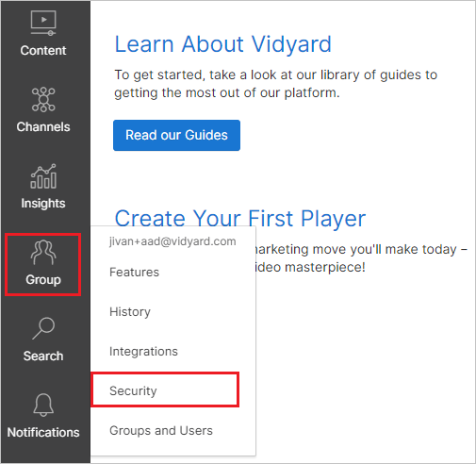The width and height of the screenshot is (476, 464).
Task: Click the Read our Guides button
Action: point(176,135)
